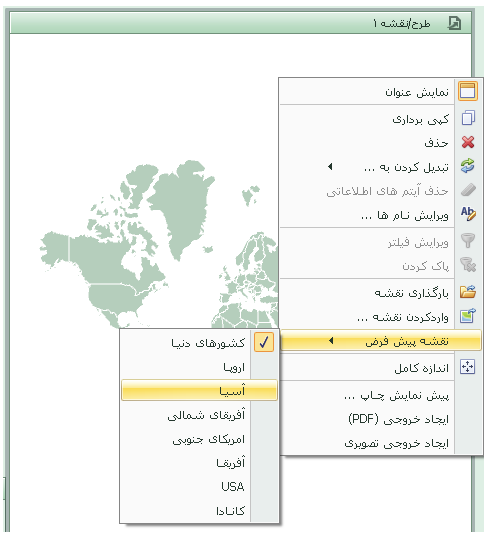
Task: Open ویرایش نام ها … entry
Action: (380, 215)
